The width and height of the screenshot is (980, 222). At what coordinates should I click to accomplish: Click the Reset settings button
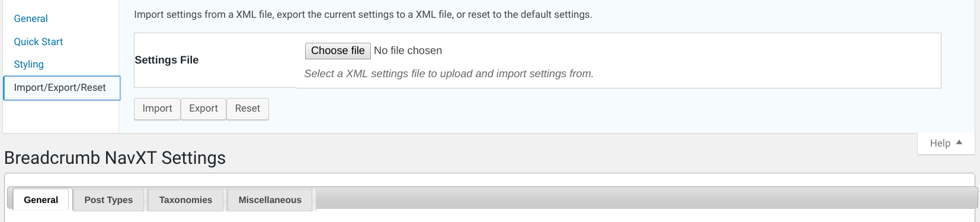coord(248,109)
